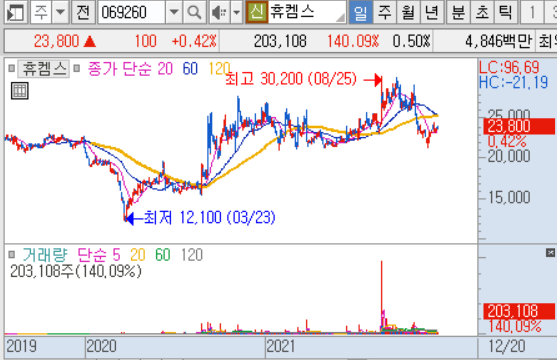
Task: Select the 초 second period tab
Action: tap(482, 12)
